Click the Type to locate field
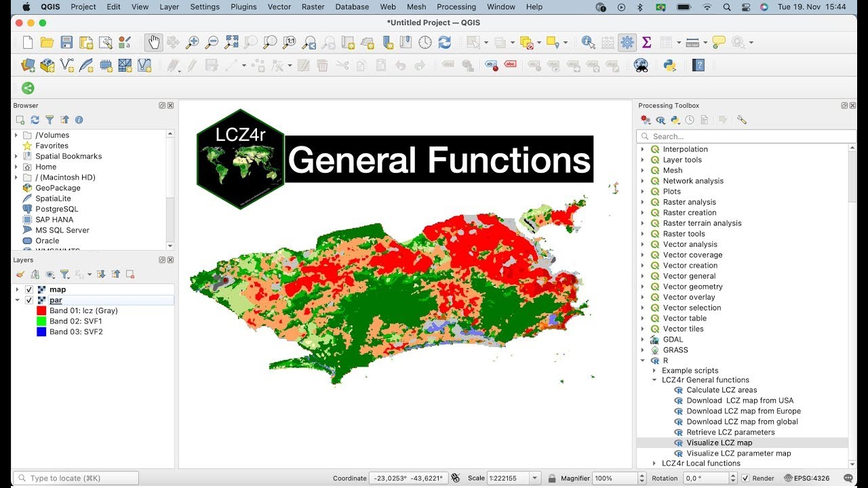This screenshot has height=488, width=868. [x=76, y=479]
